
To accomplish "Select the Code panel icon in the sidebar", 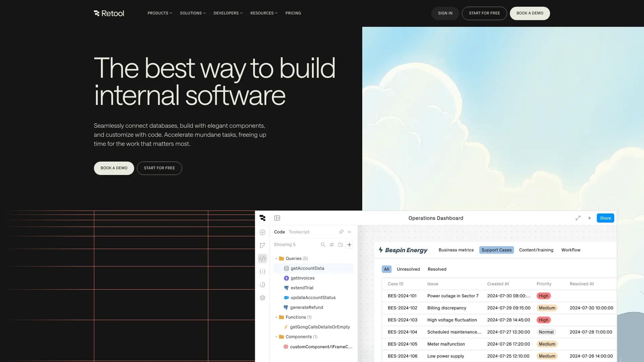I will 262,258.
